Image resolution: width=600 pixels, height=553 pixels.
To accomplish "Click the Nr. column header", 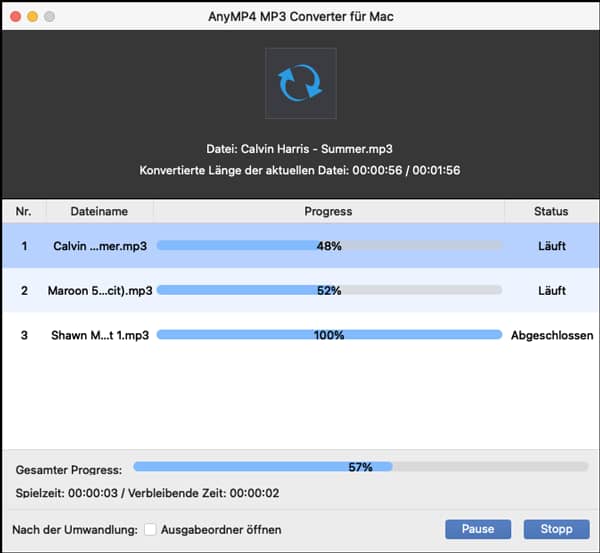I will point(24,211).
